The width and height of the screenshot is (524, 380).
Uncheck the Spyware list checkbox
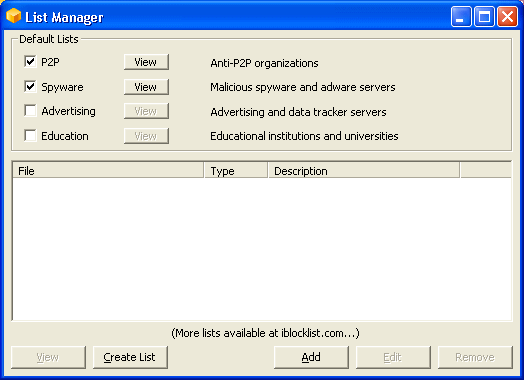click(x=30, y=87)
